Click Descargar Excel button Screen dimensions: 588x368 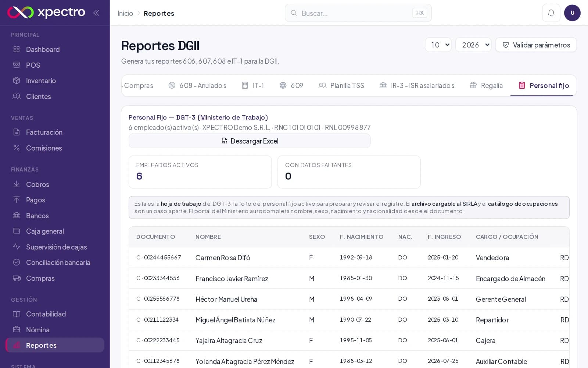coord(250,141)
